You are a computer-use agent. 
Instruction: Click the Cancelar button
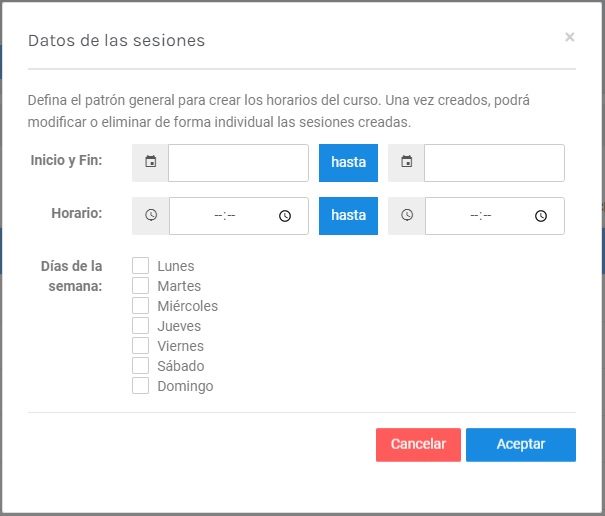tap(418, 445)
